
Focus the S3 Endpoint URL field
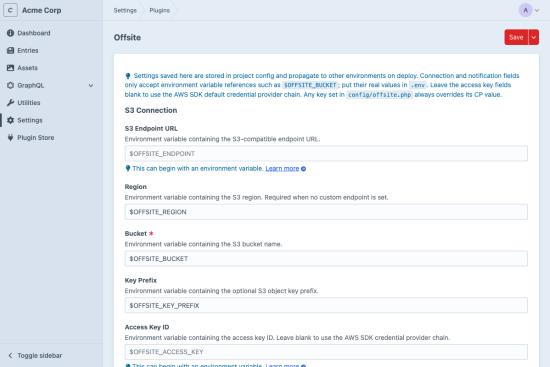[326, 154]
